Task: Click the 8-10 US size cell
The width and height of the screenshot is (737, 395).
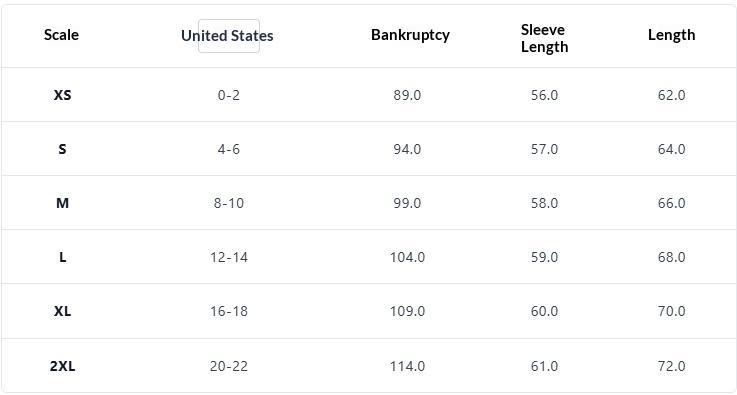Action: coord(228,203)
